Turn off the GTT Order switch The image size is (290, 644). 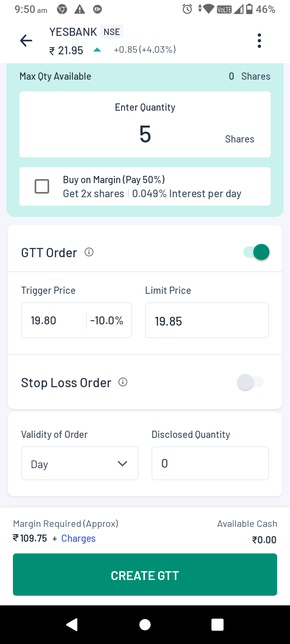pos(257,252)
